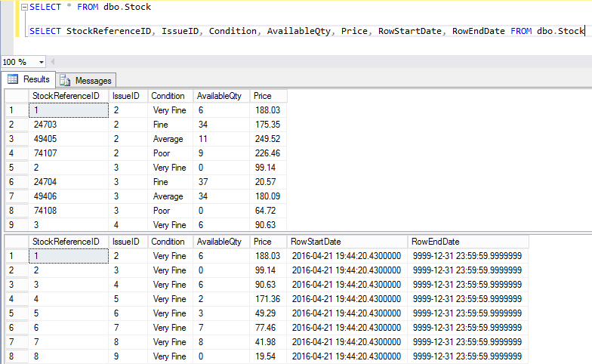
Task: Click the Messages tab document icon
Action: 65,80
